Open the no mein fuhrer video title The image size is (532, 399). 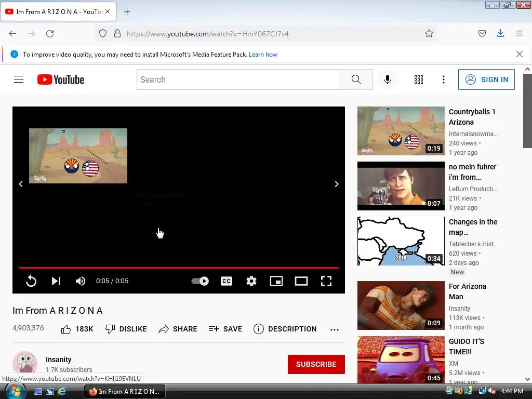pos(472,172)
